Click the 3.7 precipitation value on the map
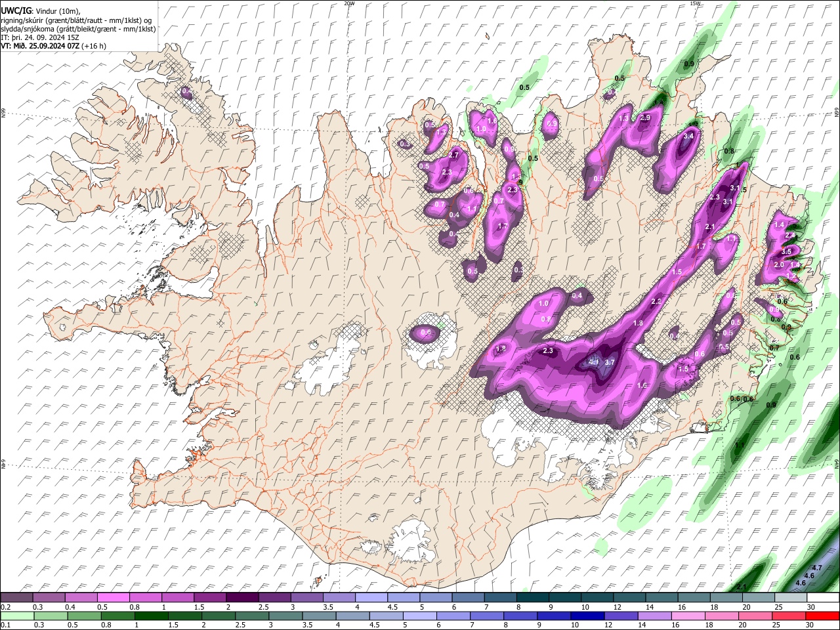This screenshot has height=630, width=840. click(x=610, y=362)
